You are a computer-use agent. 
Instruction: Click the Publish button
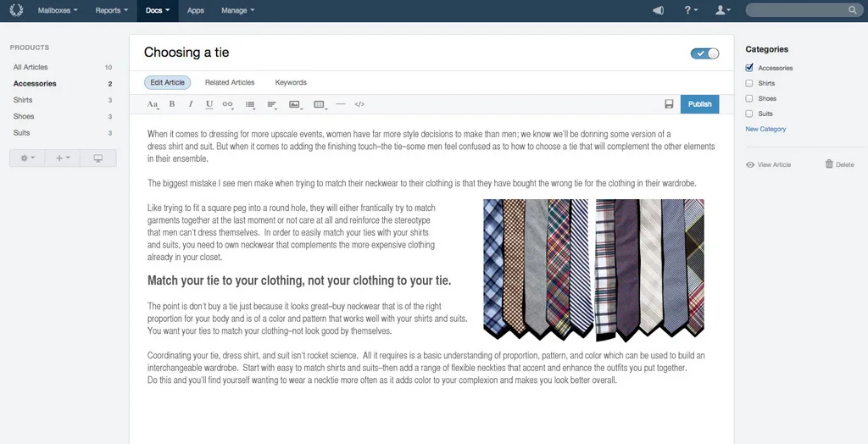point(699,104)
